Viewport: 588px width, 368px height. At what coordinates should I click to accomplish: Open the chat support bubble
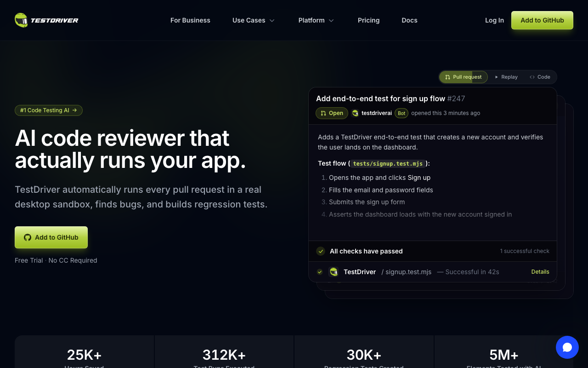567,347
